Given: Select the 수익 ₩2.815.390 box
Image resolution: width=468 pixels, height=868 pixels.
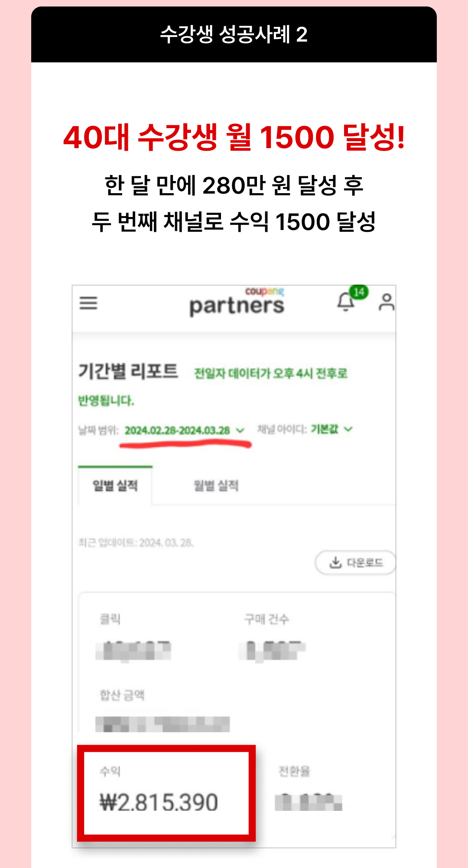Looking at the screenshot, I should (166, 793).
